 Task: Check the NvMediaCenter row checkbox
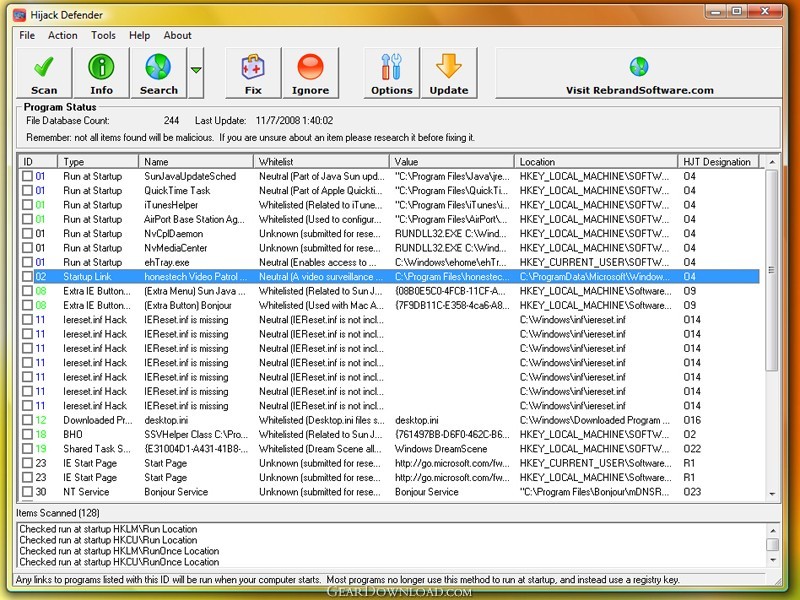28,248
